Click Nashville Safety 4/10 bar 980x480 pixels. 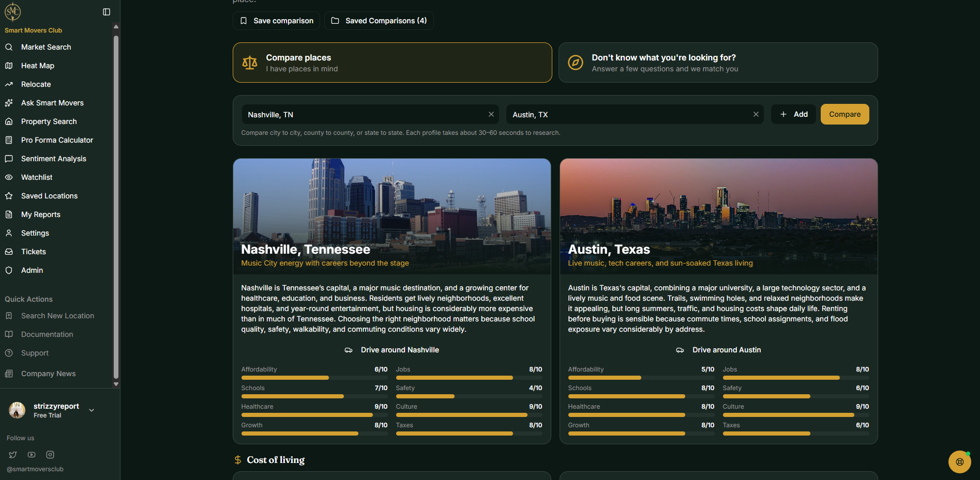469,396
